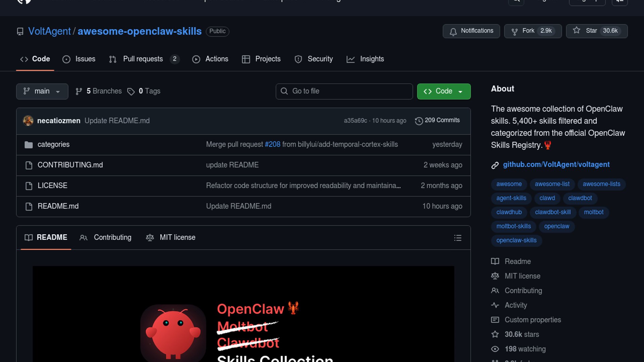Click the commit history clock icon
The width and height of the screenshot is (644, 362).
tap(419, 121)
